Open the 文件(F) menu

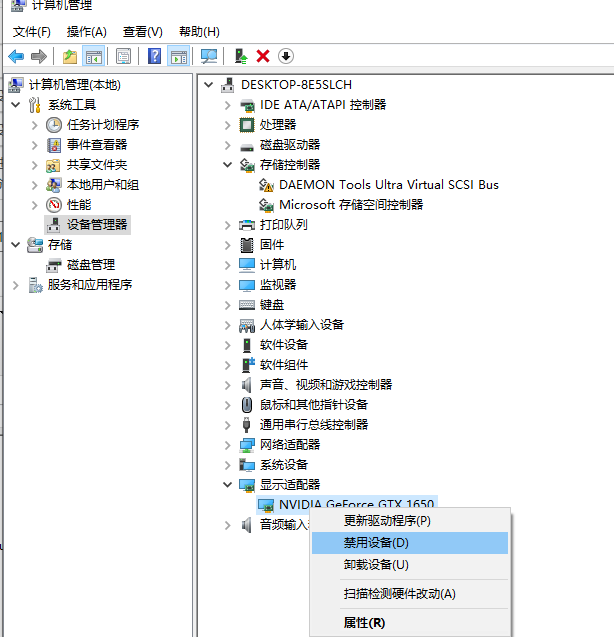tap(32, 32)
